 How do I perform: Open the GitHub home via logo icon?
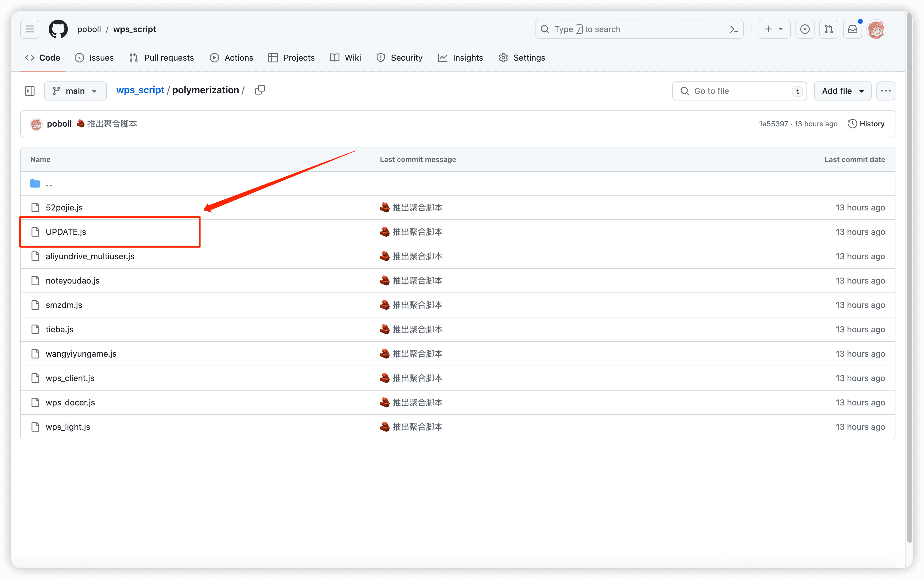58,29
